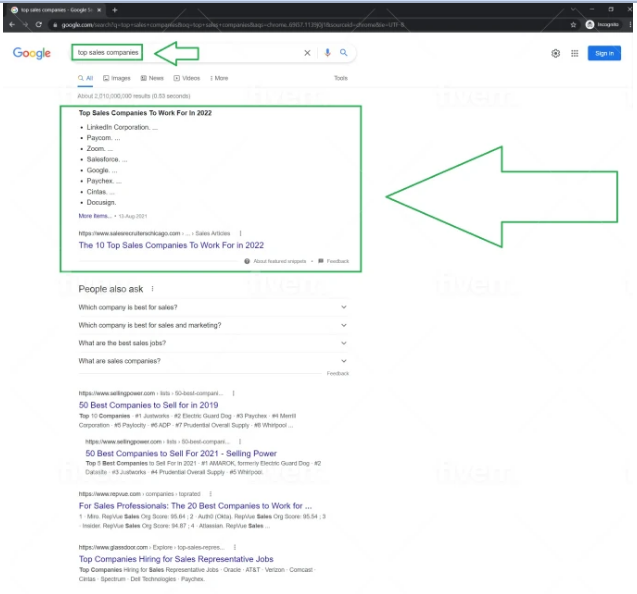Open For Sales Professionals: 20 Best Companies link

point(195,506)
